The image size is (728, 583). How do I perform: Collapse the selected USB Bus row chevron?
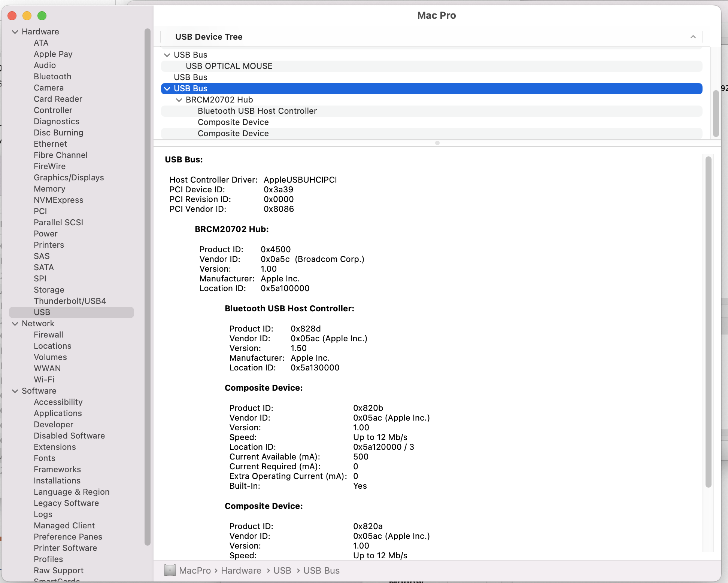167,89
